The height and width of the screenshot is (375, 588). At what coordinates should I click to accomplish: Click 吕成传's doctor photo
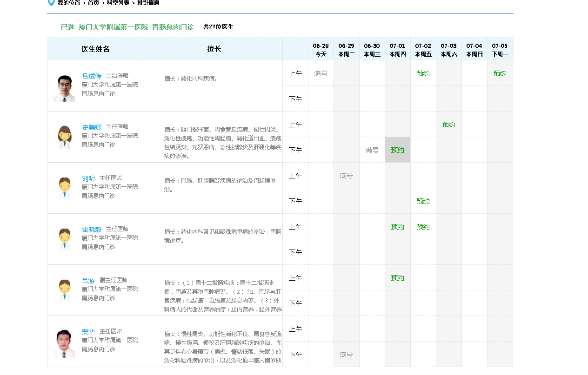coord(64,88)
